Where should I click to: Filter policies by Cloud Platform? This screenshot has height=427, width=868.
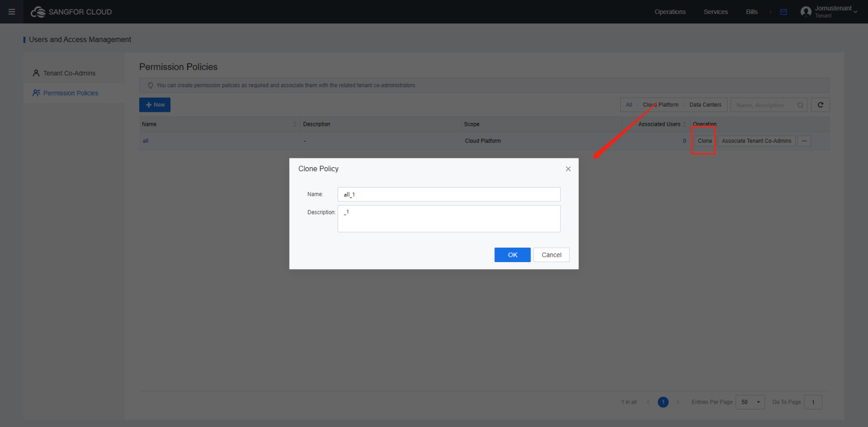pyautogui.click(x=660, y=105)
